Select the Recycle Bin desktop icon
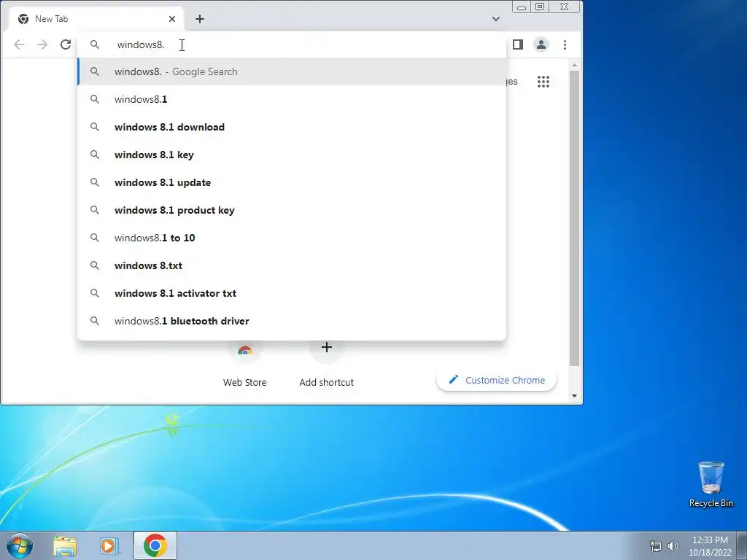Screen dimensions: 747x560 click(x=711, y=485)
